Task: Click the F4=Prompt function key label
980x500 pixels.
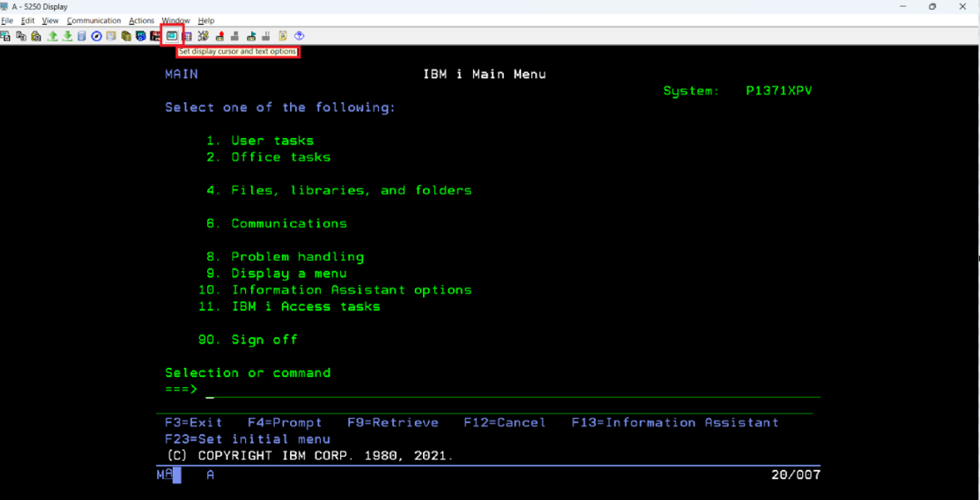Action: coord(285,423)
